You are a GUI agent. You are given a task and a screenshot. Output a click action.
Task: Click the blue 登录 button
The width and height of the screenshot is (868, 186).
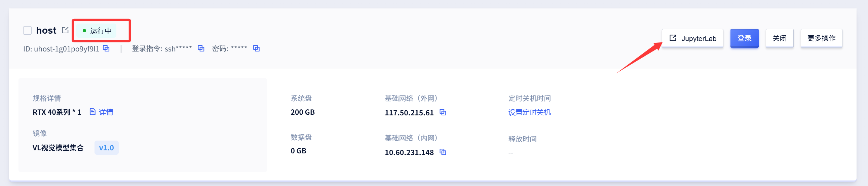[x=744, y=38]
